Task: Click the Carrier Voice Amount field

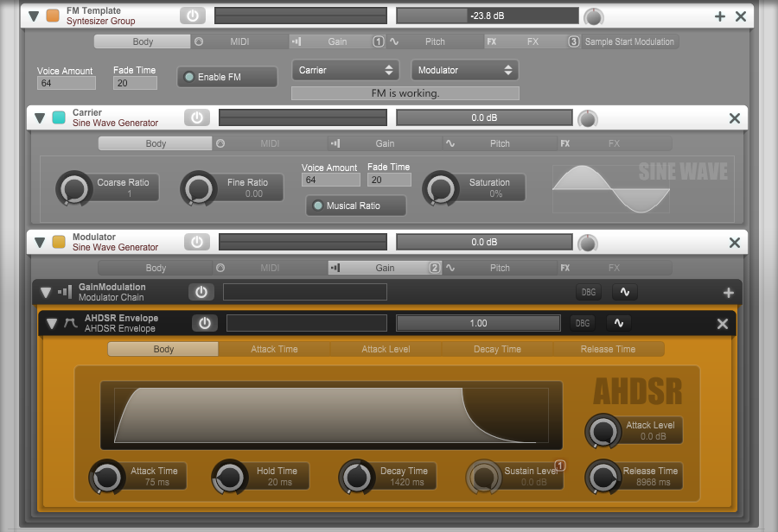Action: pyautogui.click(x=331, y=180)
